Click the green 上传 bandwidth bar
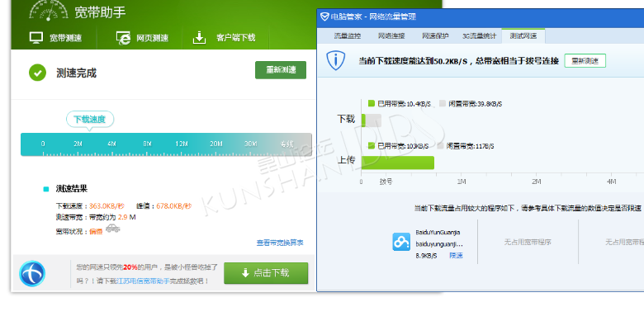 398,163
